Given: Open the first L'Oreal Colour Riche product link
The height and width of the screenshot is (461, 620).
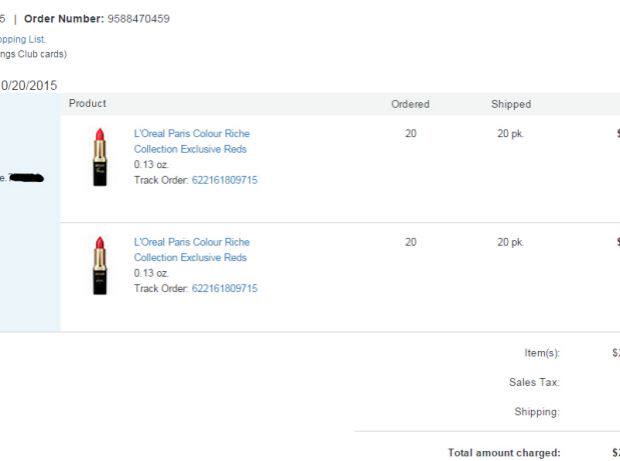Looking at the screenshot, I should pos(191,141).
